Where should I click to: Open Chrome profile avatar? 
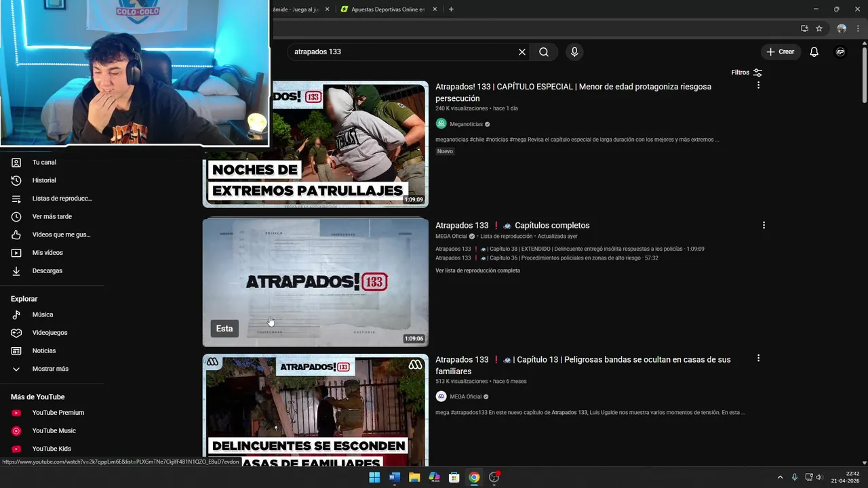(x=842, y=28)
